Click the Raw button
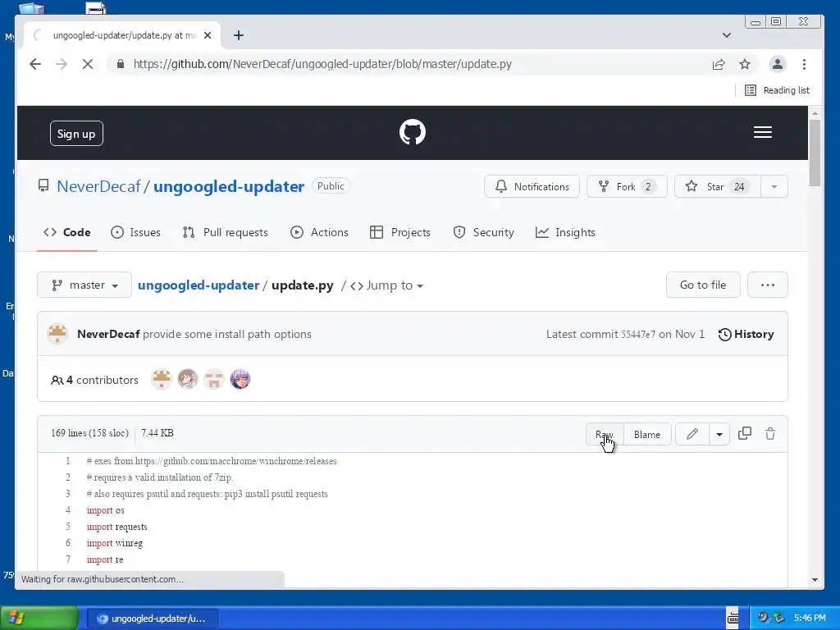Viewport: 840px width, 630px height. pos(605,435)
